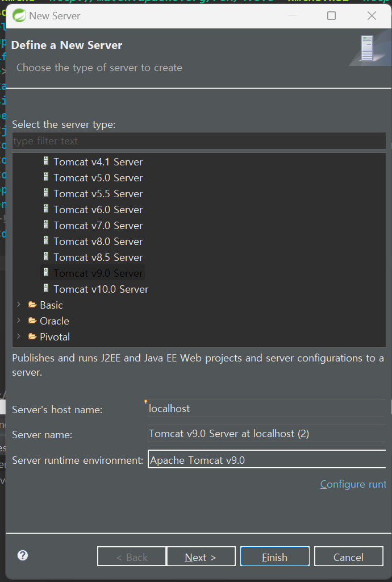Screen dimensions: 392x582
Task: Click the Tomcat v4.1 Server icon
Action: tap(46, 161)
